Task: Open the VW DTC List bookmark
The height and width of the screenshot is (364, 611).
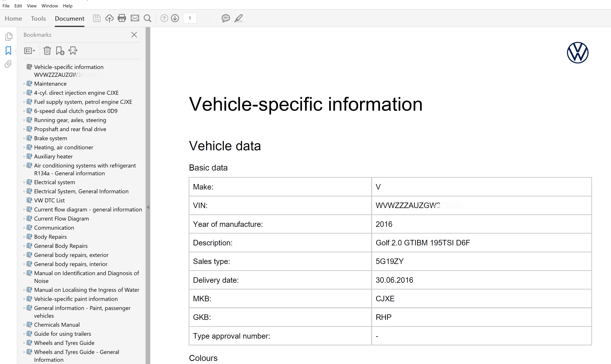Action: 49,200
